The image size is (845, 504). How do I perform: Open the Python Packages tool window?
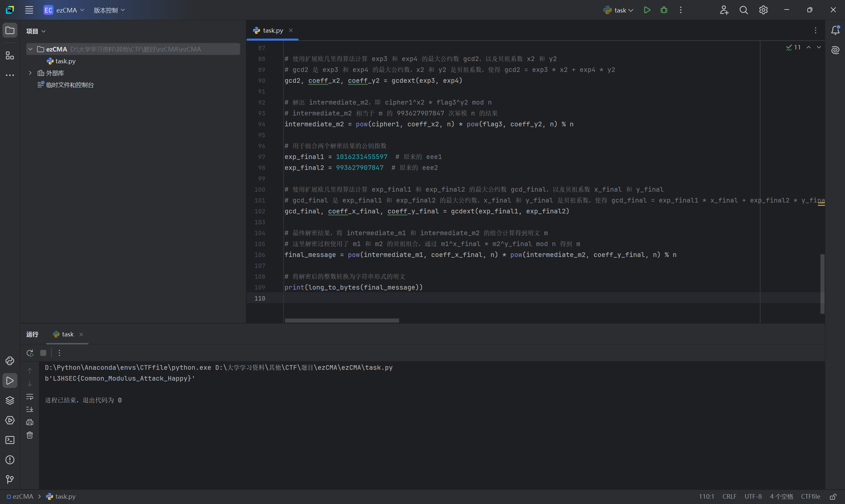pos(10,400)
